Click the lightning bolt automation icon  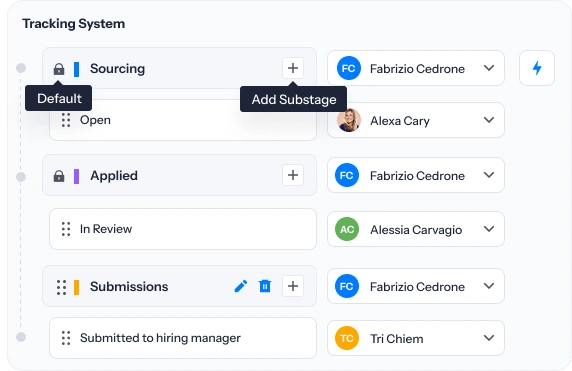pyautogui.click(x=537, y=68)
